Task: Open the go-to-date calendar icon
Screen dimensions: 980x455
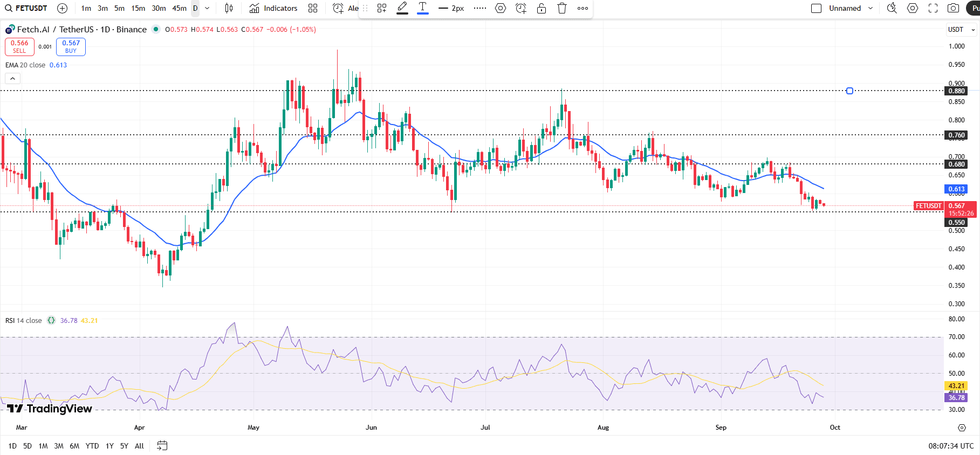Action: 162,445
